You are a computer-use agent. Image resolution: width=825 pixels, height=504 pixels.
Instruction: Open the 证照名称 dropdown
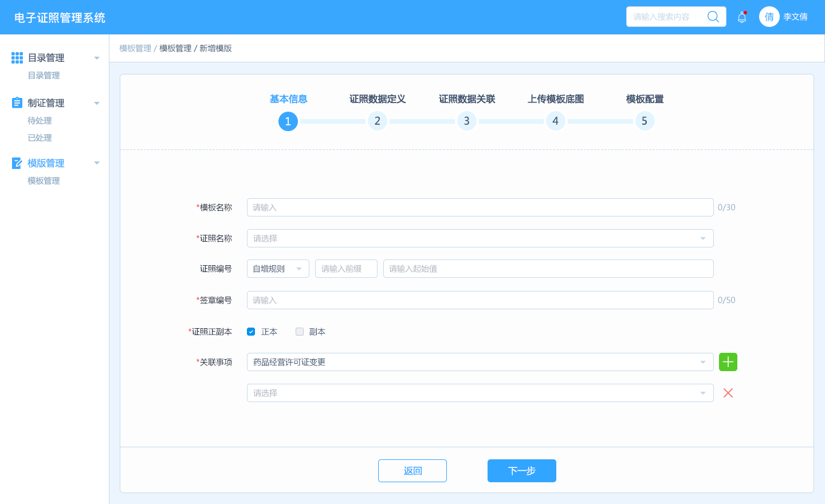480,238
